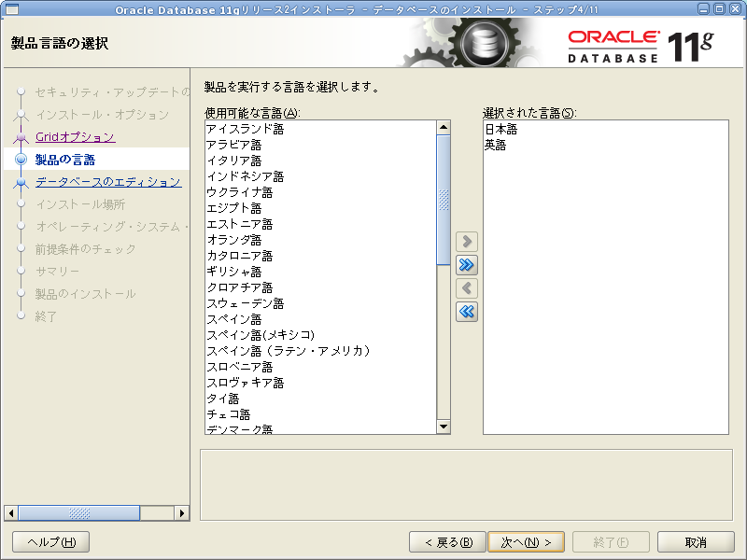
Task: Select エジプト語 in available languages
Action: (x=320, y=208)
